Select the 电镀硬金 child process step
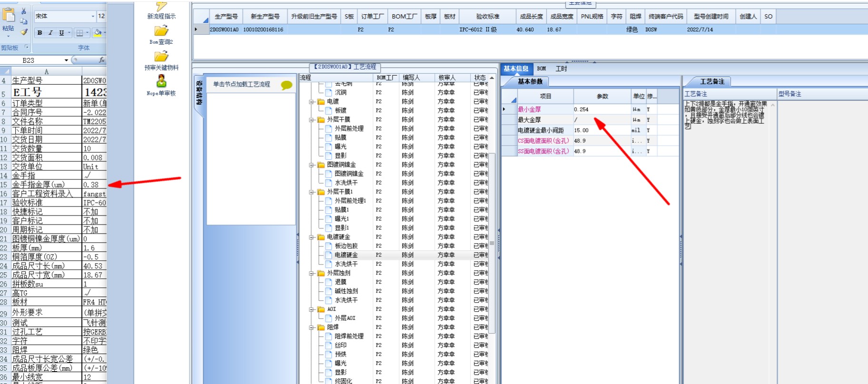868x384 pixels. click(x=346, y=255)
